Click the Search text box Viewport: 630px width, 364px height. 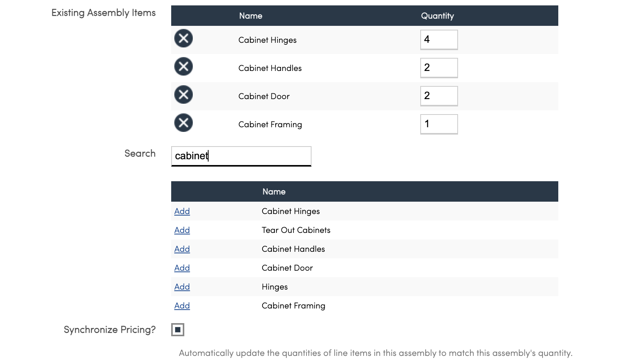coord(241,156)
